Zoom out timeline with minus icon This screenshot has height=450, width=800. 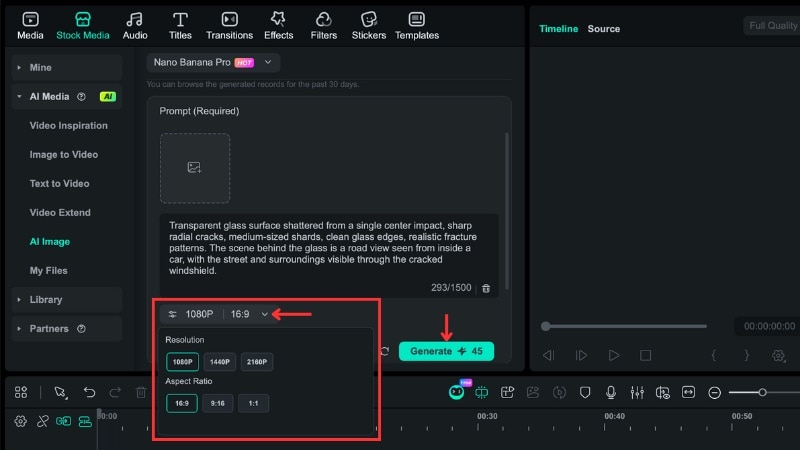point(714,392)
